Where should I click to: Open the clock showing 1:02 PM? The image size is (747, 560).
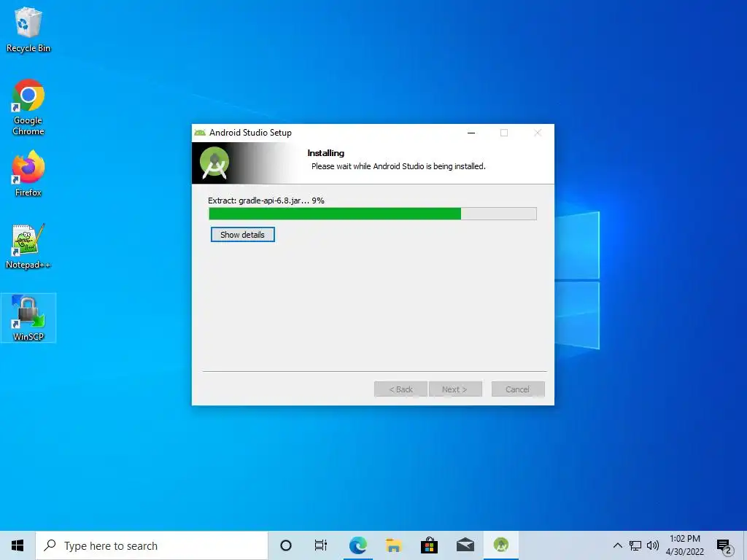tap(684, 545)
